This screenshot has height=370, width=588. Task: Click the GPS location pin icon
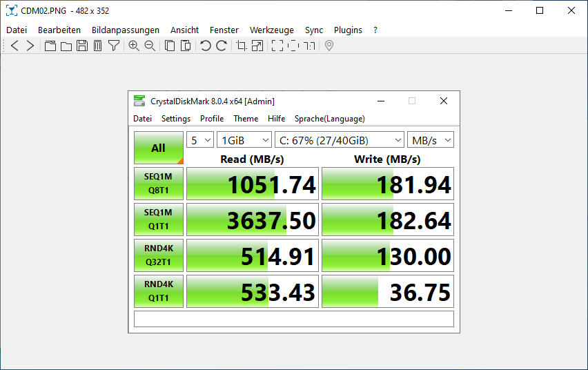(x=329, y=46)
